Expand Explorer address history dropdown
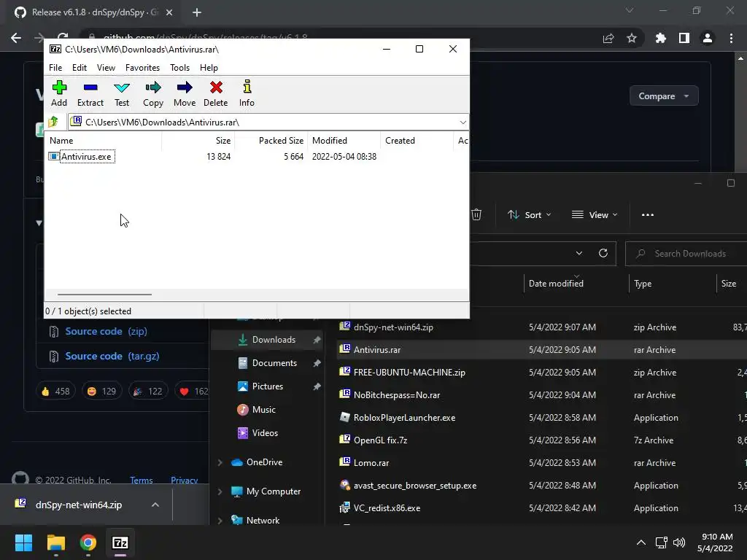Image resolution: width=747 pixels, height=560 pixels. pos(578,253)
